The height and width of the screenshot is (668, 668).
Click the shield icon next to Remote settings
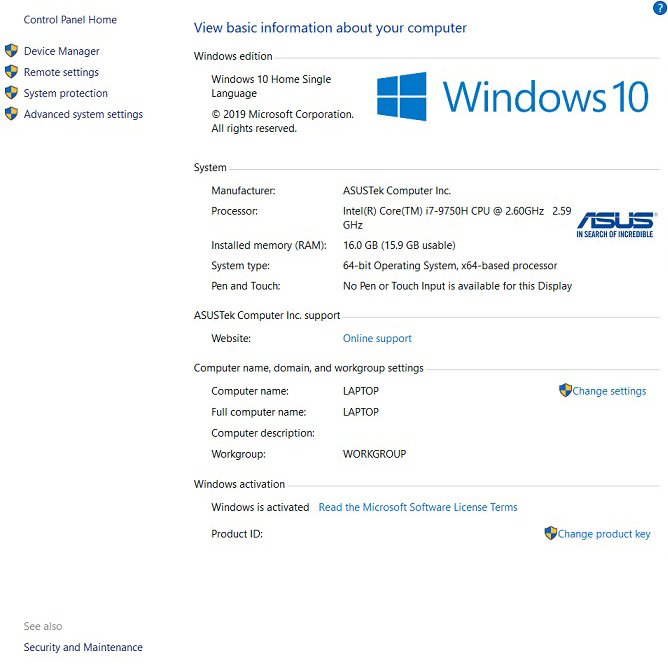tap(12, 72)
